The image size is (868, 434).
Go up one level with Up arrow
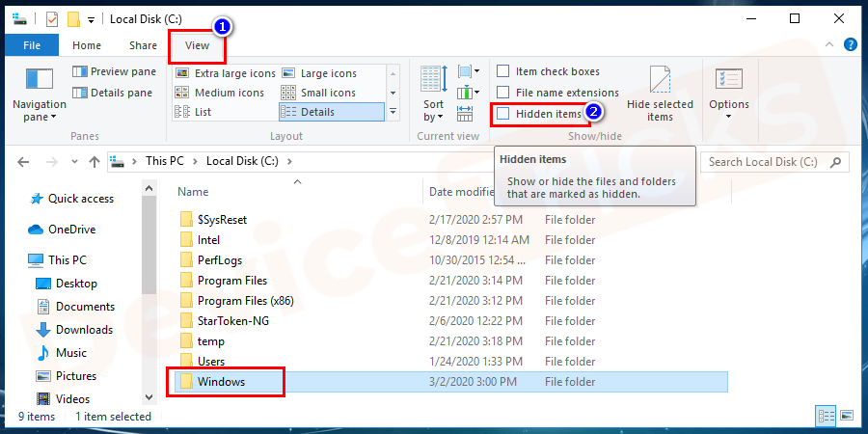point(95,162)
